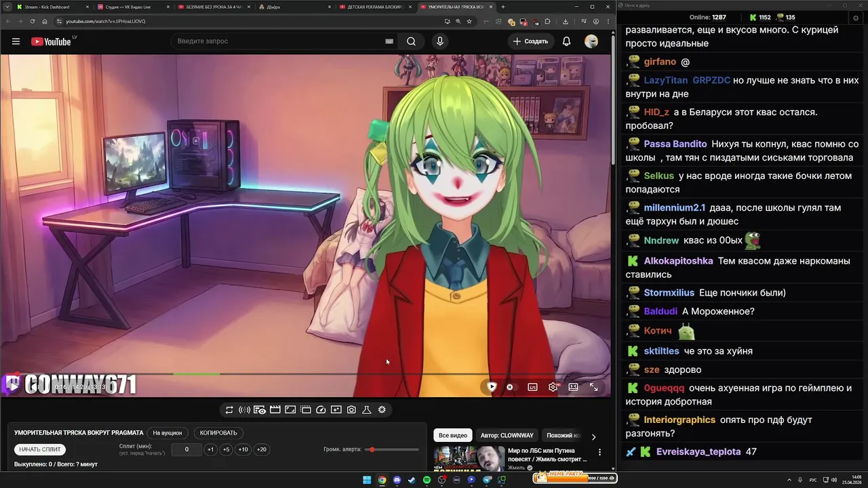Open the gear icon in the player toolbar

coord(382,410)
